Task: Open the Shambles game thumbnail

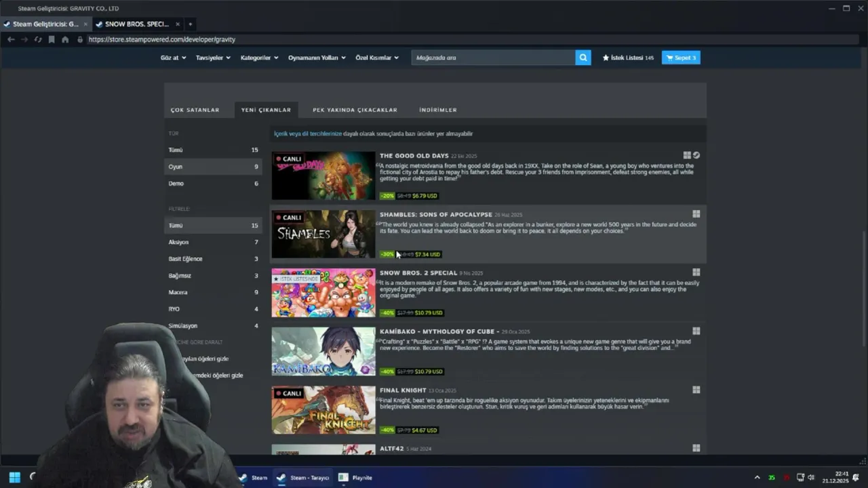Action: 323,234
